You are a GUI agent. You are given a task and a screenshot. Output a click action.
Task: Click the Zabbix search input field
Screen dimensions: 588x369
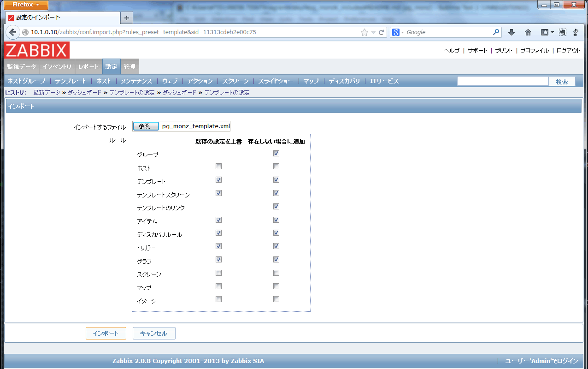coord(503,81)
